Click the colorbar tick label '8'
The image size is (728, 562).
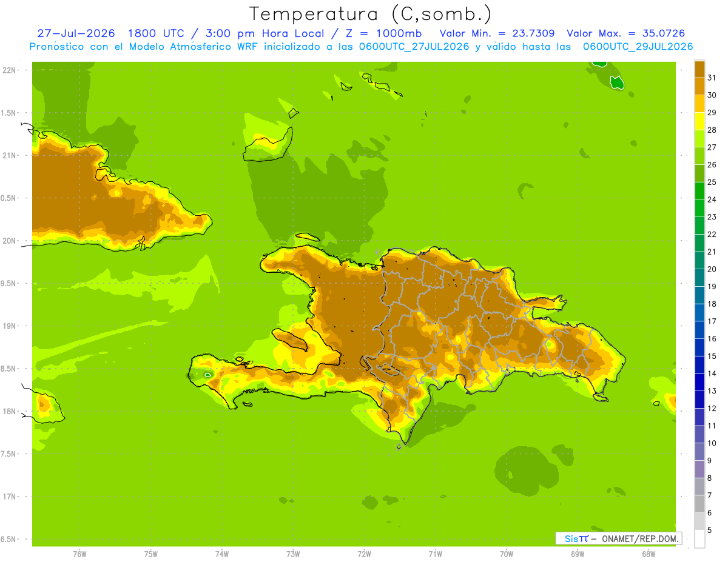click(x=710, y=478)
